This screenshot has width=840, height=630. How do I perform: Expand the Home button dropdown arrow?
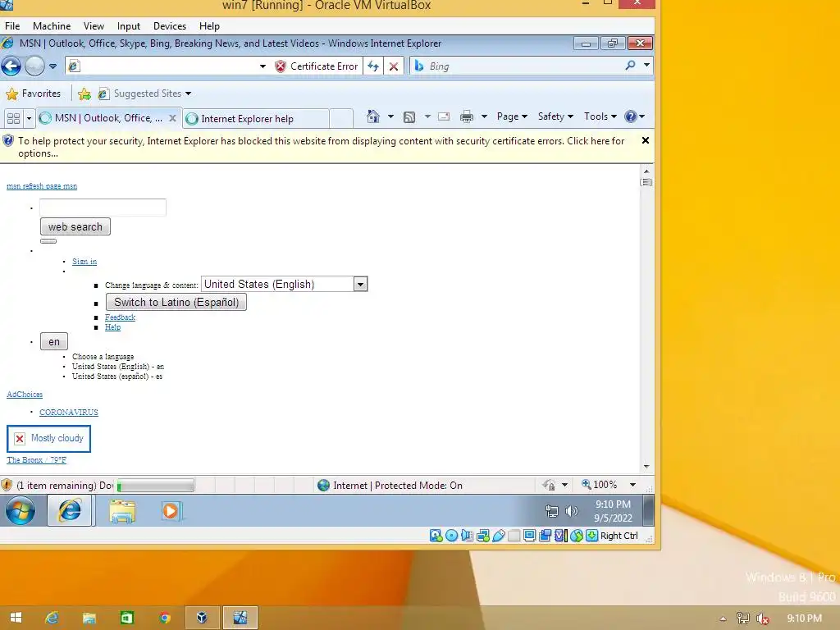click(x=390, y=116)
